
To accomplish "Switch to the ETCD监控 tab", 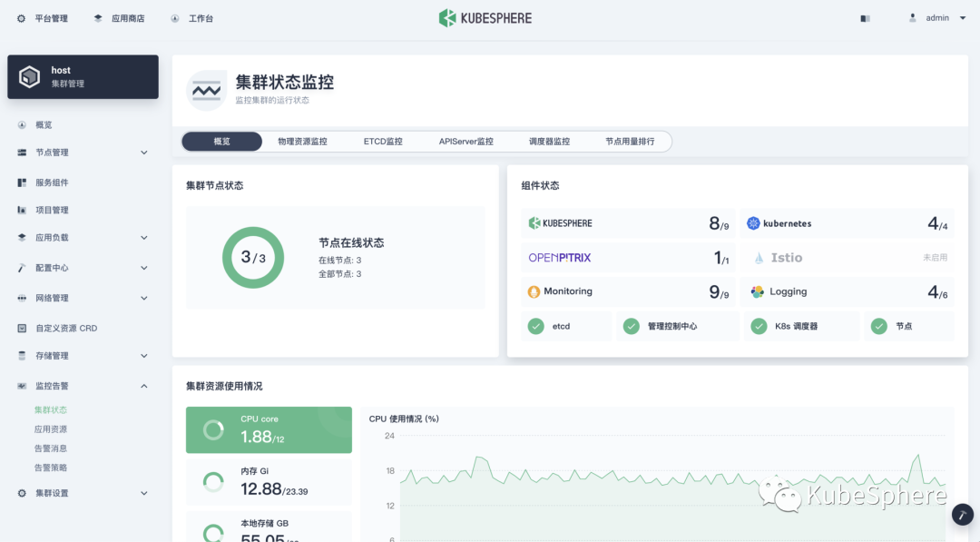I will pyautogui.click(x=383, y=142).
